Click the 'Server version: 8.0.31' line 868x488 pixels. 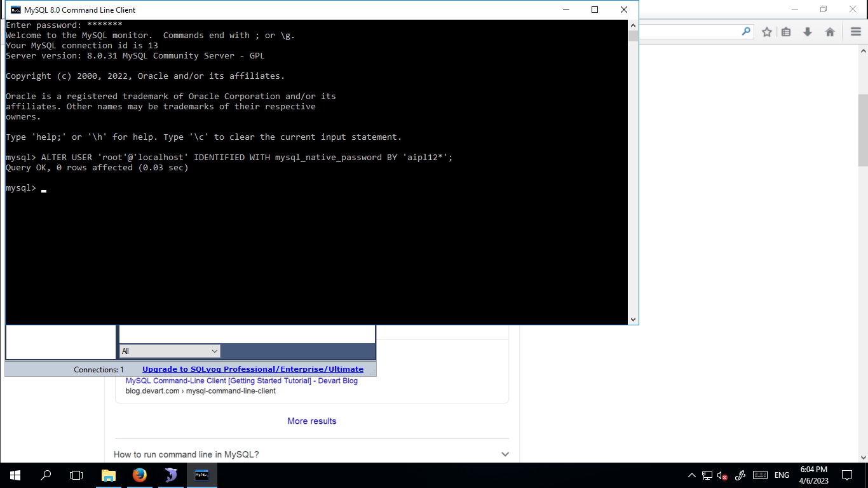pos(135,56)
